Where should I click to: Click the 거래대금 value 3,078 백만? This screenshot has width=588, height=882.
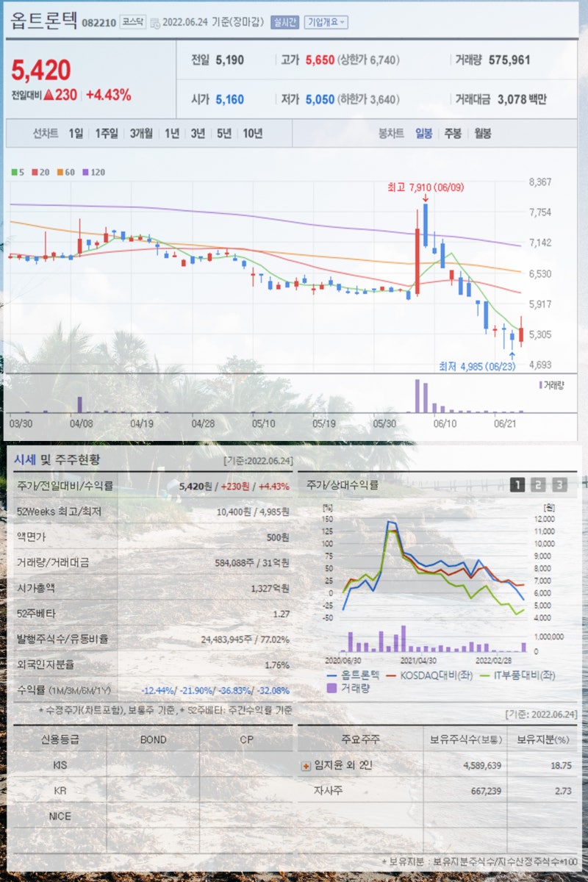522,99
